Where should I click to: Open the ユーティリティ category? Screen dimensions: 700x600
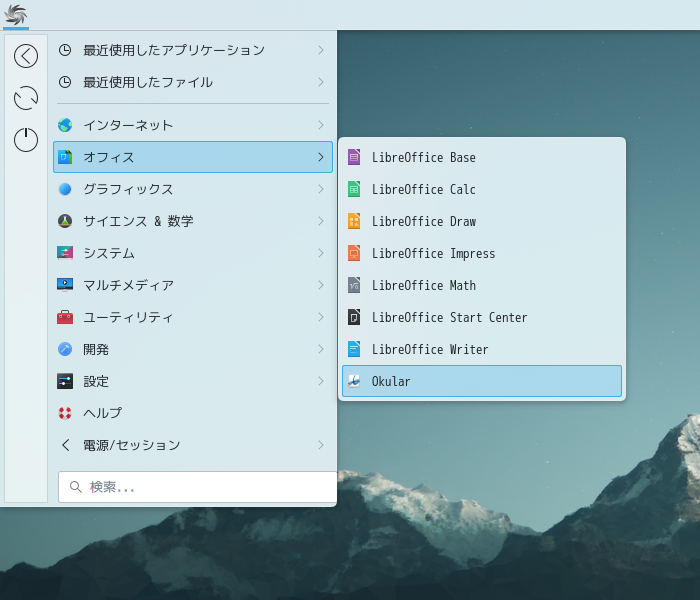193,317
